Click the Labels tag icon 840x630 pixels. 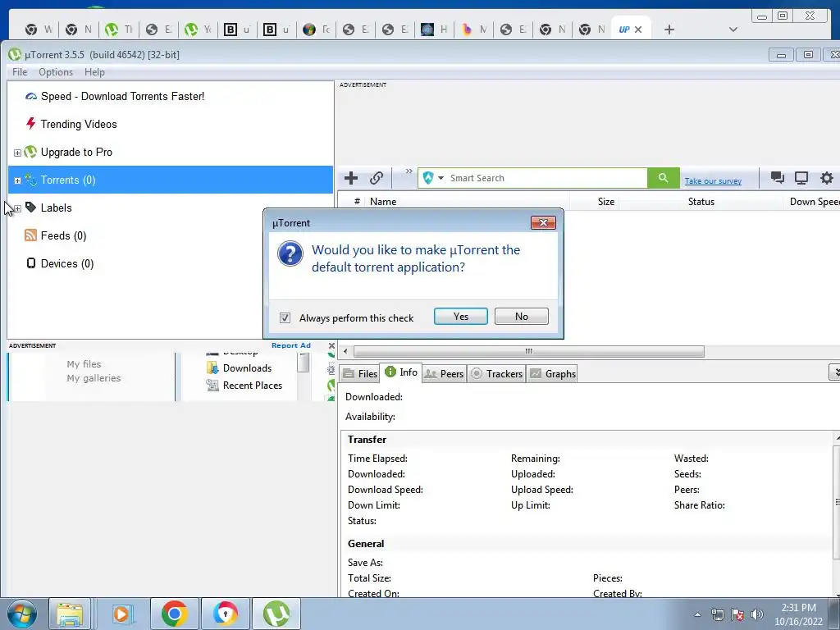coord(31,208)
